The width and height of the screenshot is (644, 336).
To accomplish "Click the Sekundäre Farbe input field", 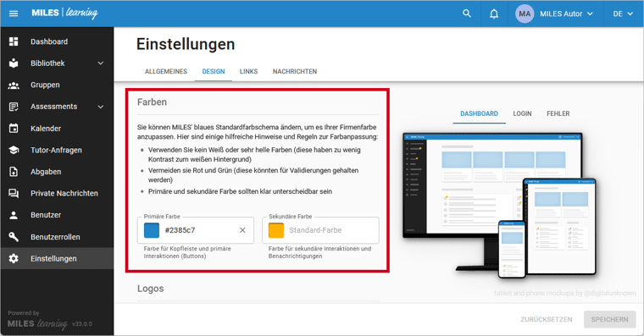I will [x=320, y=230].
